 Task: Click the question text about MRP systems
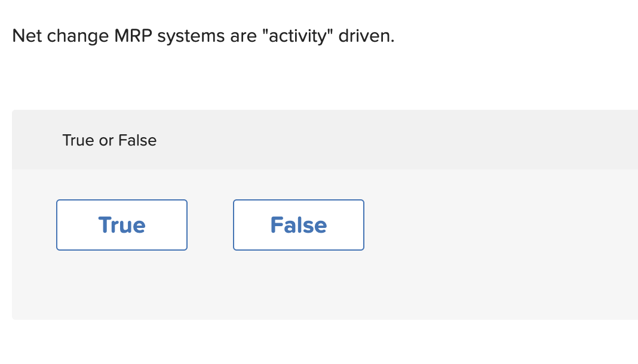[203, 36]
